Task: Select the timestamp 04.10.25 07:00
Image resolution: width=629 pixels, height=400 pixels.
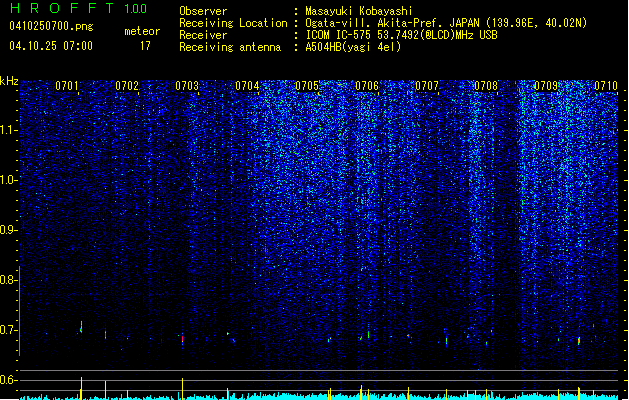Action: tap(51, 46)
